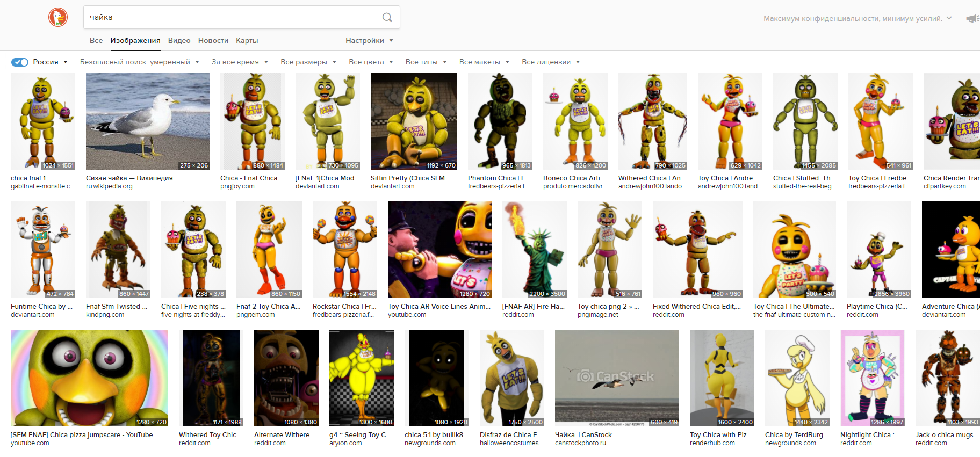Click the arylon.com source text

pos(345,443)
